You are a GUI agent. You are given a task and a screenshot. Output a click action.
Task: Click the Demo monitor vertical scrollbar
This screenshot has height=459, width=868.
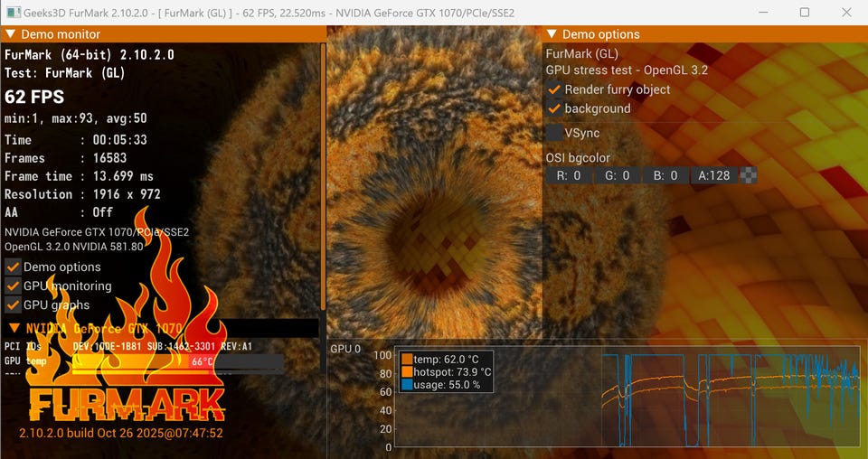pyautogui.click(x=323, y=177)
